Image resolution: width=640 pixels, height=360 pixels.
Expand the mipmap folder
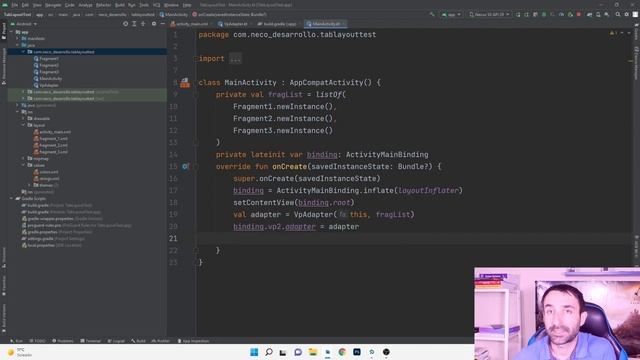coord(24,158)
